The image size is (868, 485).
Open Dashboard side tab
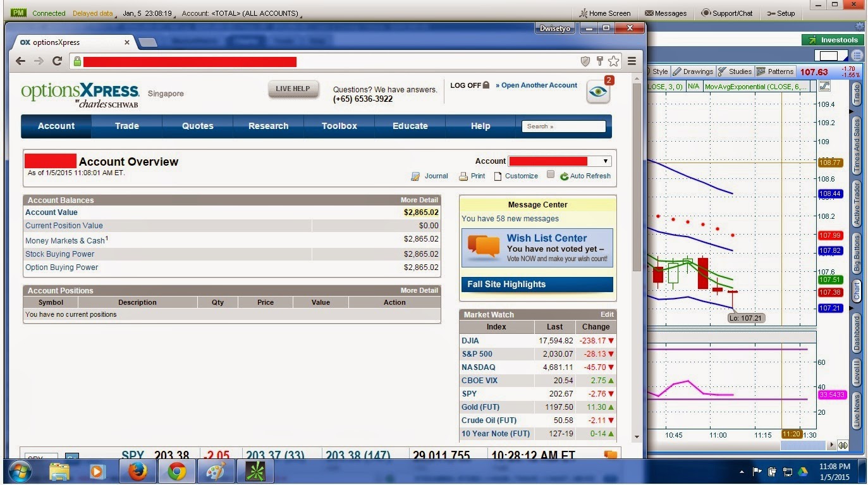[x=858, y=333]
